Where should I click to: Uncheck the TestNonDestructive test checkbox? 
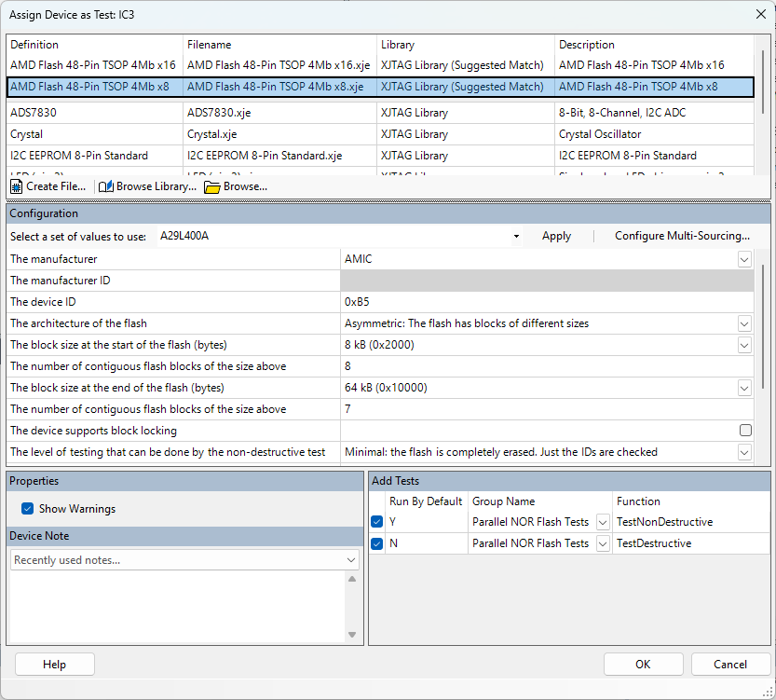pyautogui.click(x=376, y=522)
